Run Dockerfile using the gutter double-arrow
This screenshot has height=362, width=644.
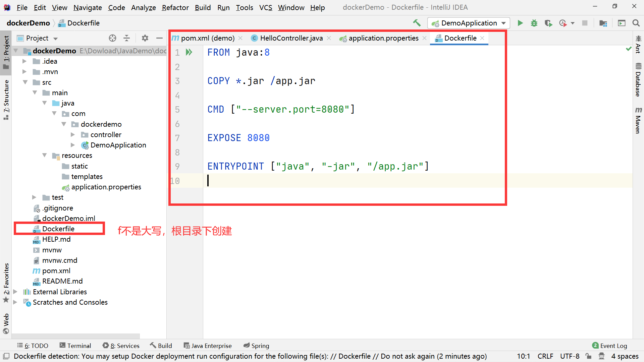pos(189,52)
